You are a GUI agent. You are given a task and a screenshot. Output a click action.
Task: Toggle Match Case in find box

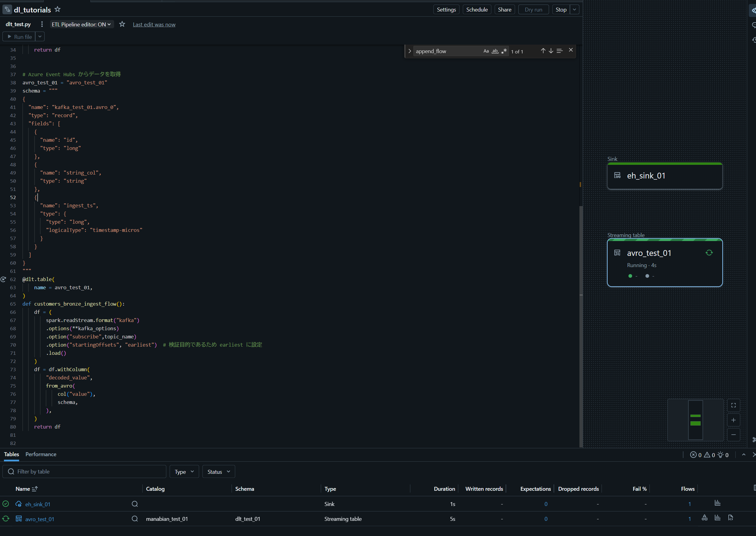click(486, 51)
